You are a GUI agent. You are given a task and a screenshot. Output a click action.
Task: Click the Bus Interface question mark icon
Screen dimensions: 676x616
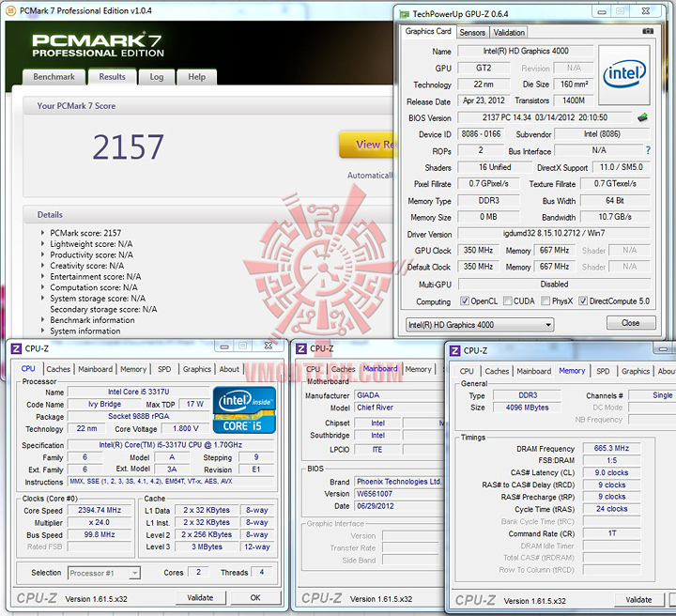click(648, 150)
